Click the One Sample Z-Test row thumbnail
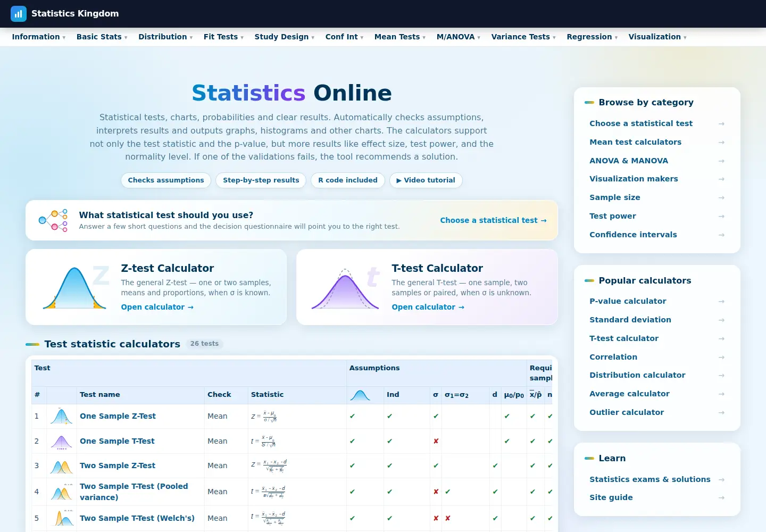The width and height of the screenshot is (766, 532). click(x=61, y=416)
